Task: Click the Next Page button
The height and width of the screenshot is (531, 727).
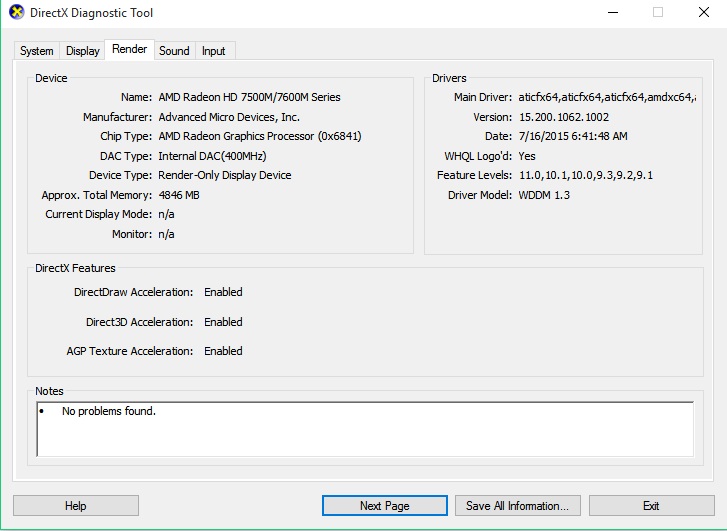Action: (385, 505)
